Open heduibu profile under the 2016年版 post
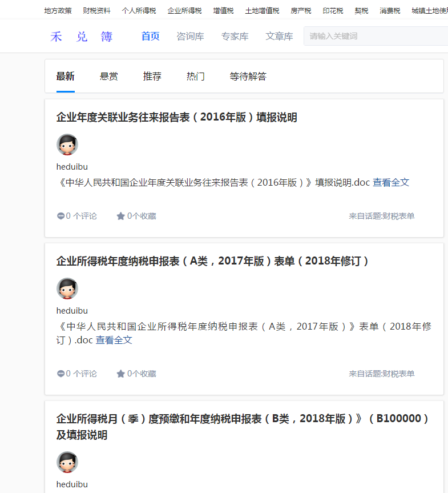The height and width of the screenshot is (493, 448). pos(72,167)
